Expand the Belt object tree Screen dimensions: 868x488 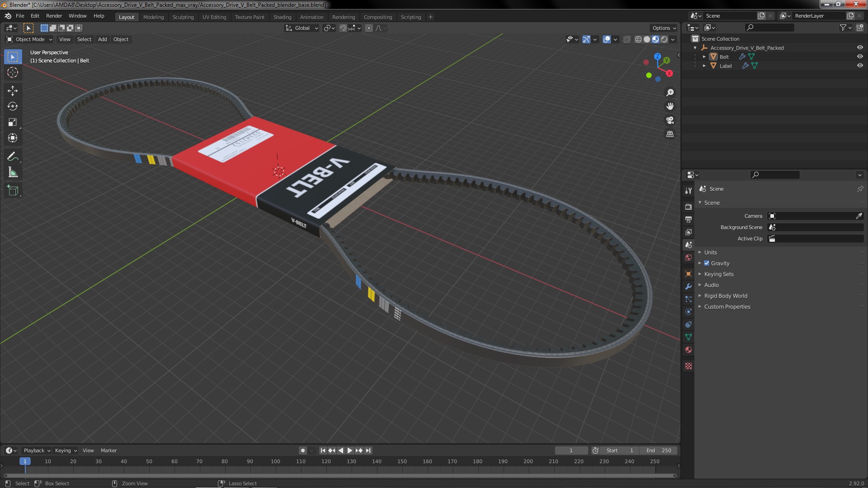[704, 56]
